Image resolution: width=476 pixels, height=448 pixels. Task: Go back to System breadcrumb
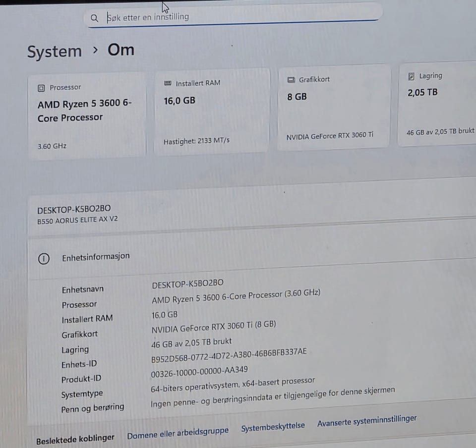coord(55,52)
